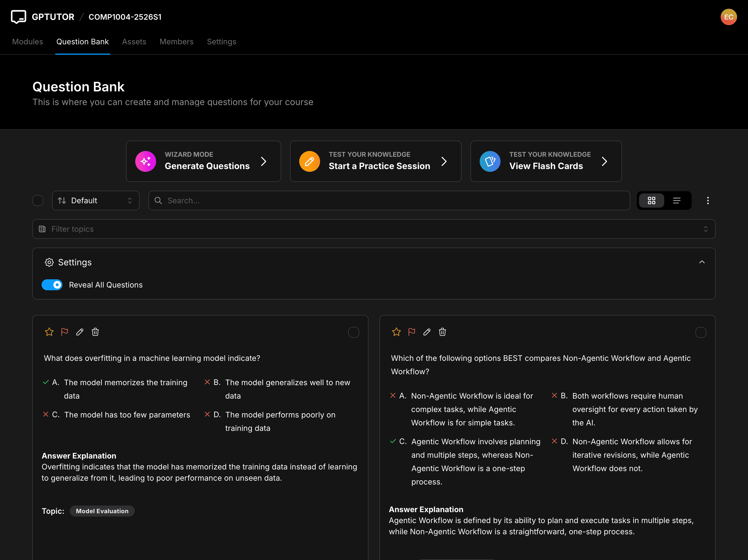Click the question Search field
This screenshot has width=748, height=560.
(x=389, y=201)
